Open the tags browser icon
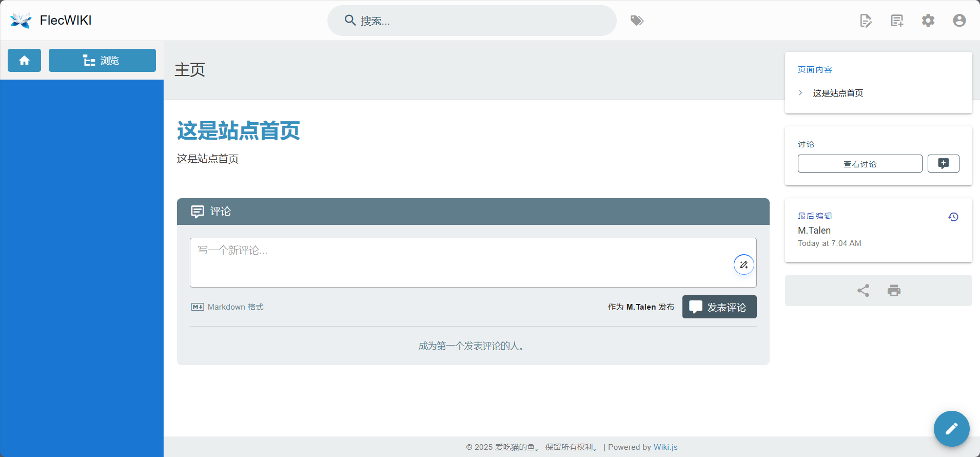The image size is (980, 457). point(637,21)
